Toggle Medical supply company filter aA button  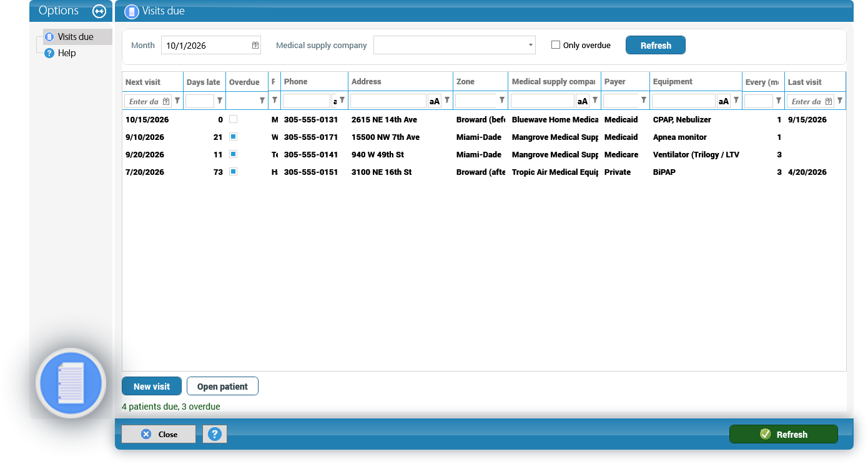[582, 101]
